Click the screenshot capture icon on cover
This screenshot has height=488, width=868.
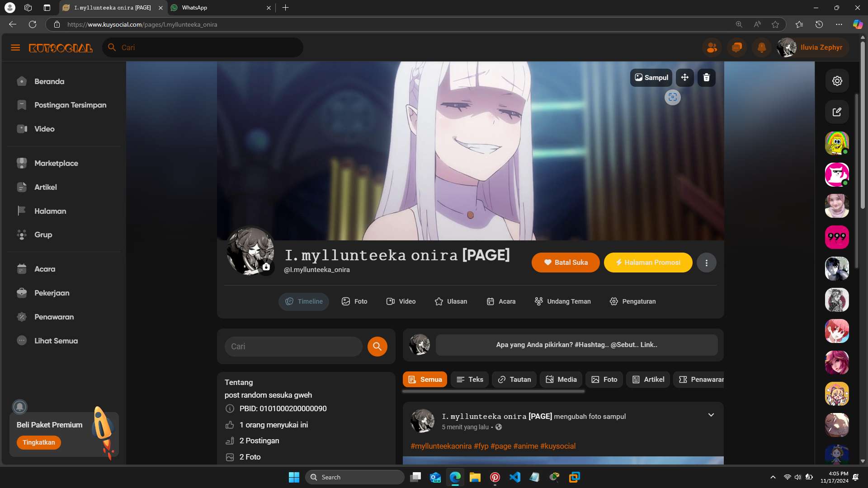coord(673,97)
